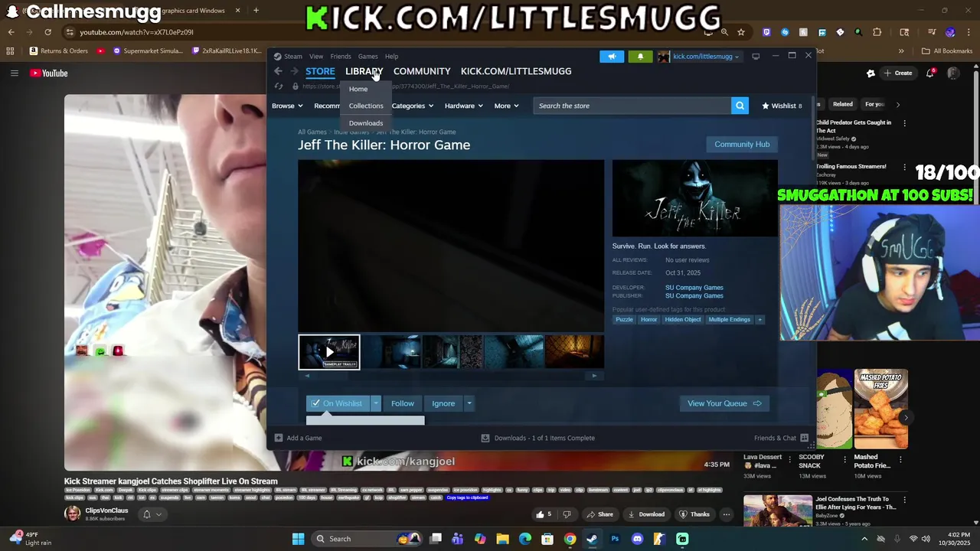The width and height of the screenshot is (980, 551).
Task: Reload the Chrome page
Action: pyautogui.click(x=47, y=32)
